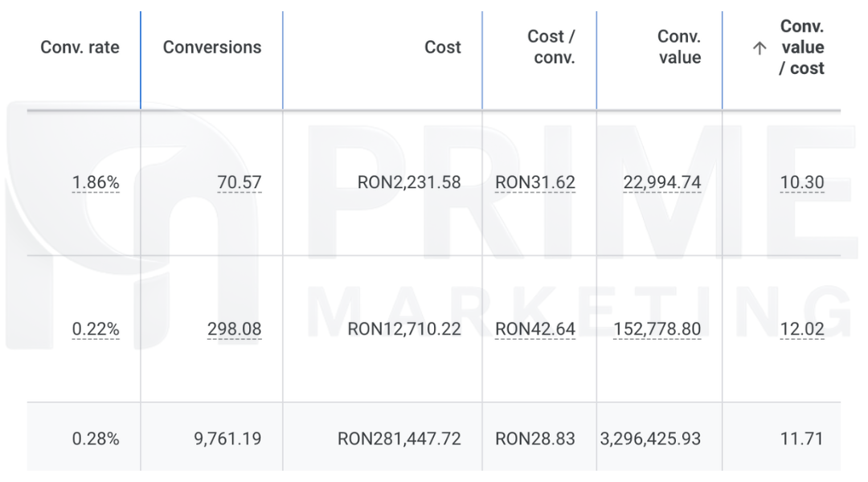Click the RON42.64 cost per conversion value
The image size is (868, 482).
click(x=535, y=329)
